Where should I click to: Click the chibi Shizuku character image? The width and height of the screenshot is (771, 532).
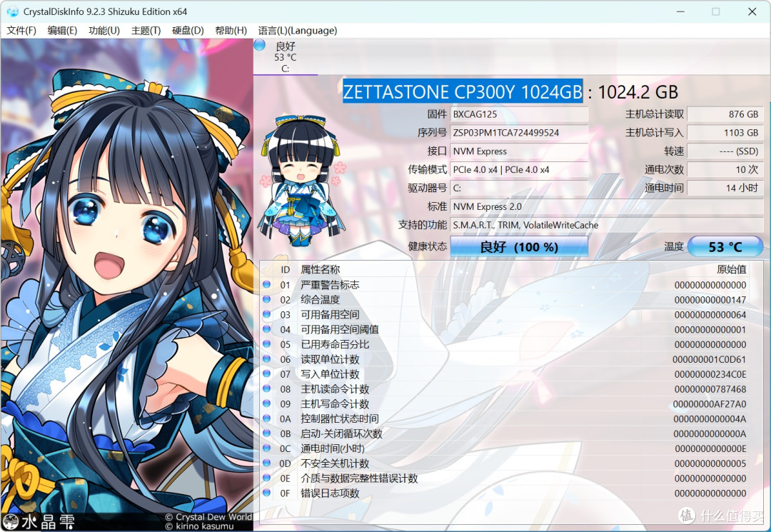click(302, 180)
